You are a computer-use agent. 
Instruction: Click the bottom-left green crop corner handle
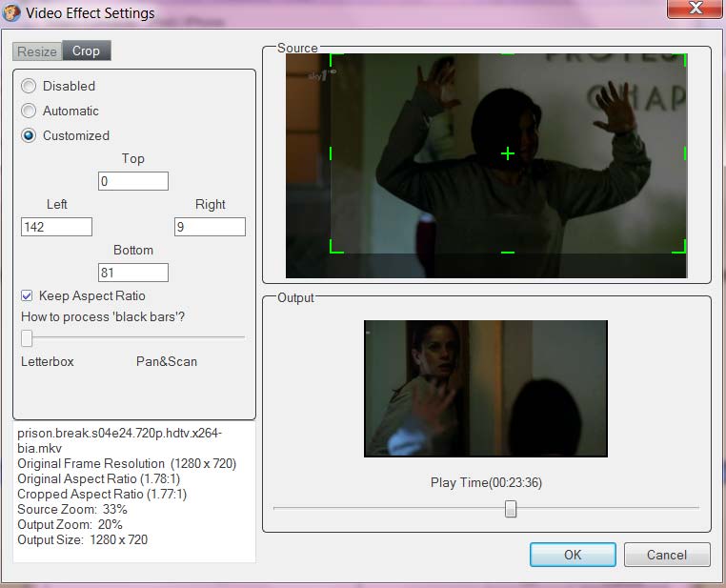[336, 246]
